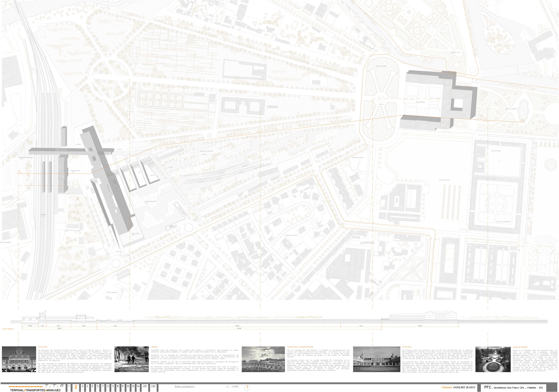The width and height of the screenshot is (559, 392).
Task: Click the 'Emplazamiento' sheet title
Action: (185, 387)
